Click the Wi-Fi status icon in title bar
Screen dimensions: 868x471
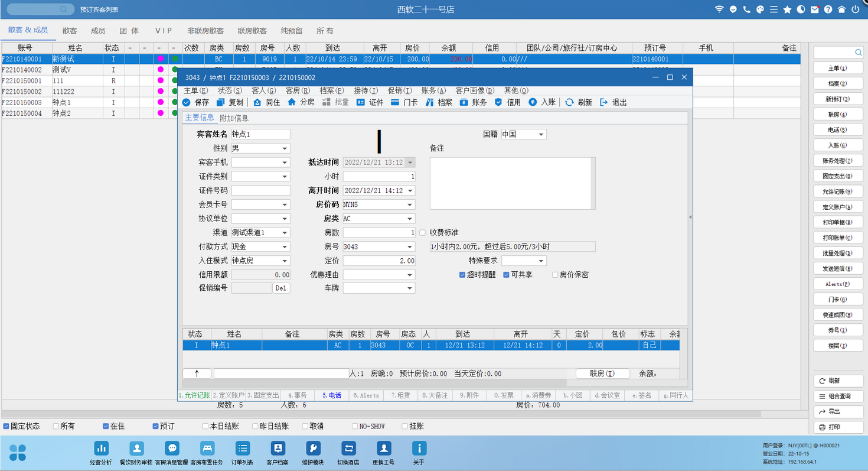tap(719, 9)
